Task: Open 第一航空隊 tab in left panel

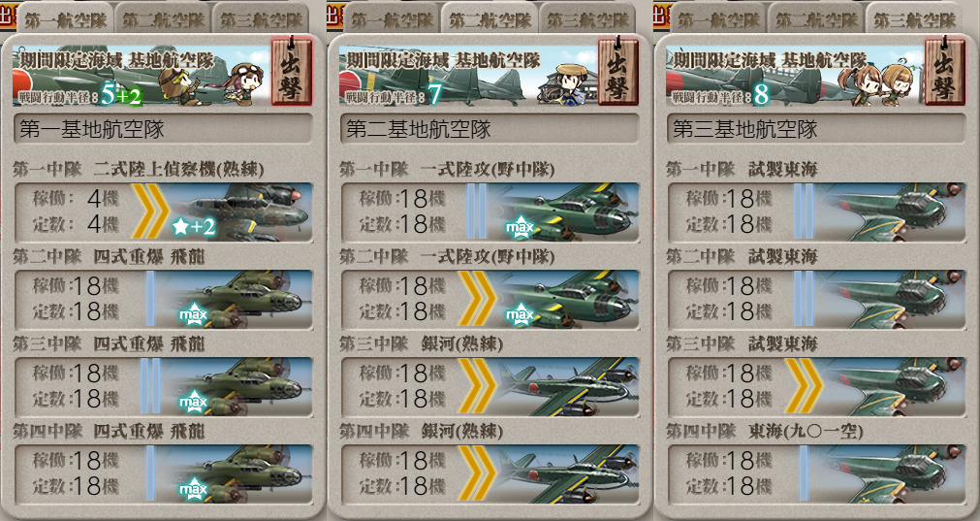Action: [x=65, y=18]
